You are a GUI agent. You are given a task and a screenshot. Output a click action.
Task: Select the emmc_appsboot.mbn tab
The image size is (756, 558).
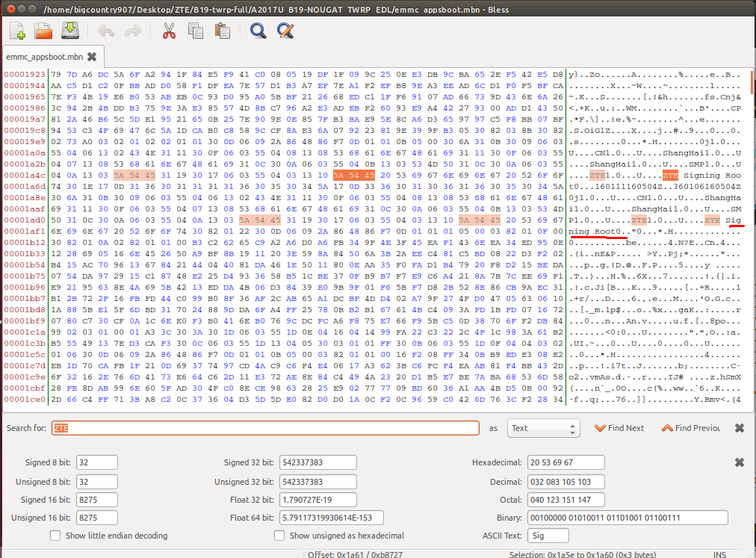44,57
